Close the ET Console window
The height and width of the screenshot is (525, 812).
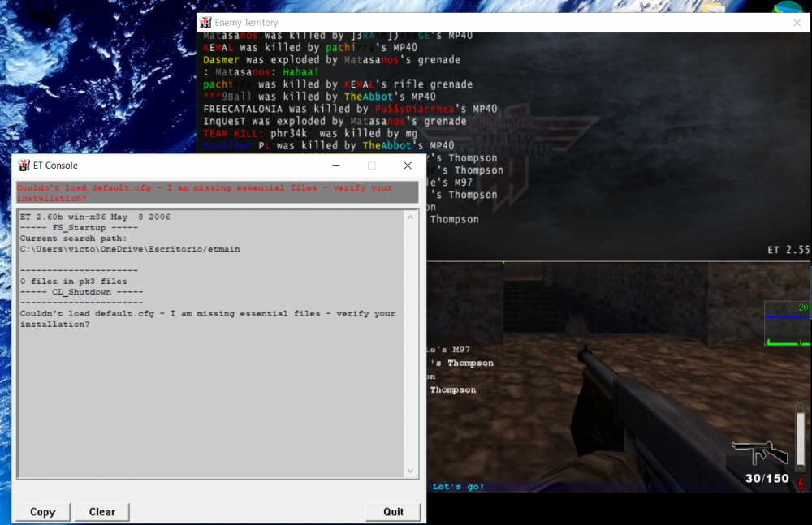point(408,166)
